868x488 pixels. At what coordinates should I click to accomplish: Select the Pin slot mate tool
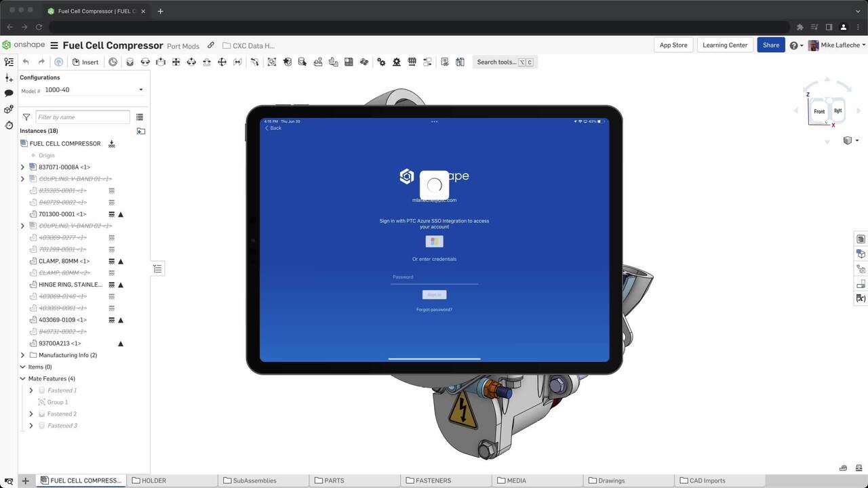[206, 62]
